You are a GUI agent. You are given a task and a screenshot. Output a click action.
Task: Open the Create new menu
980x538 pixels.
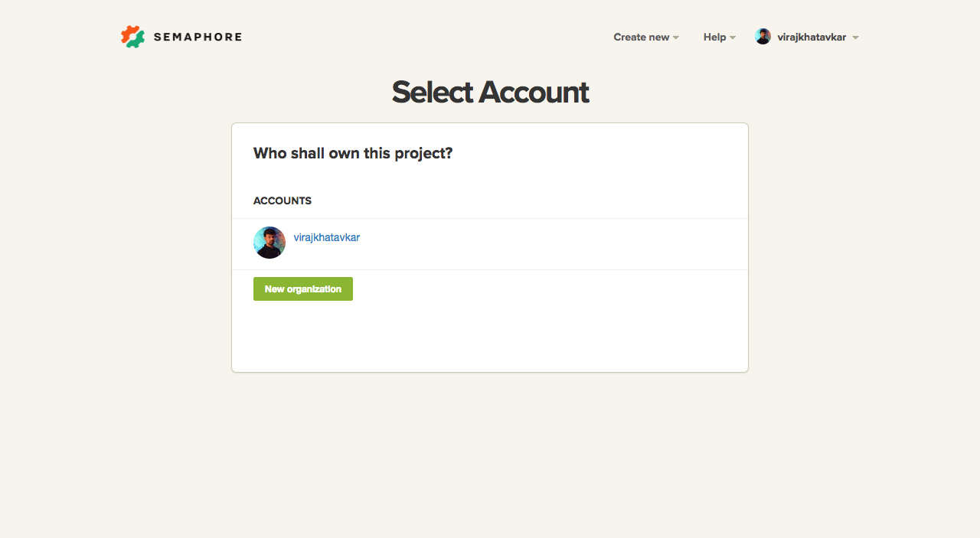click(x=642, y=37)
